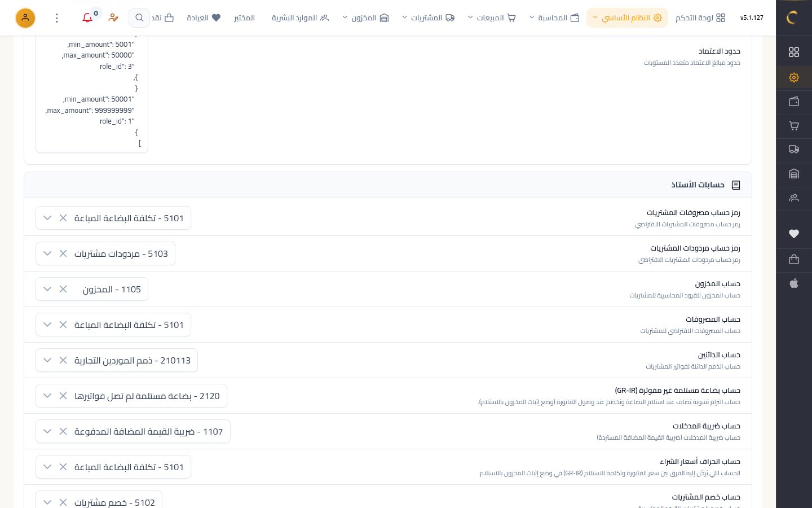Open the المبيعات menu
Image resolution: width=812 pixels, height=508 pixels.
492,18
